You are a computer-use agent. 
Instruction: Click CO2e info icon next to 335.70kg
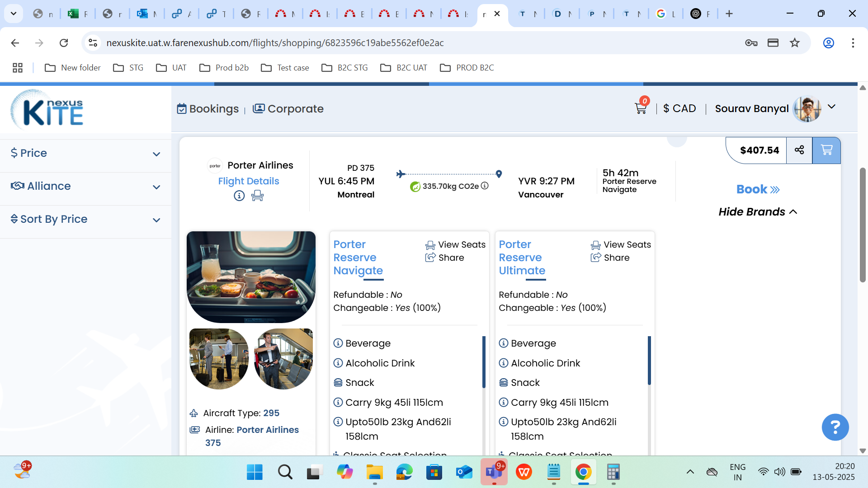click(x=485, y=186)
